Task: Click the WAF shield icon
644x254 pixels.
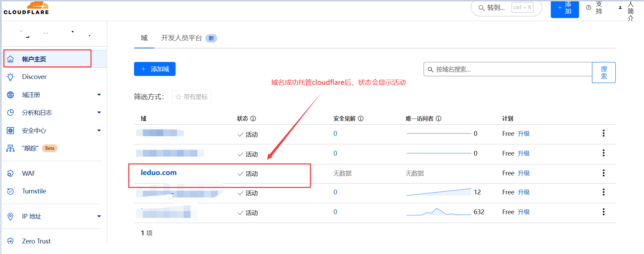Action: click(x=11, y=173)
